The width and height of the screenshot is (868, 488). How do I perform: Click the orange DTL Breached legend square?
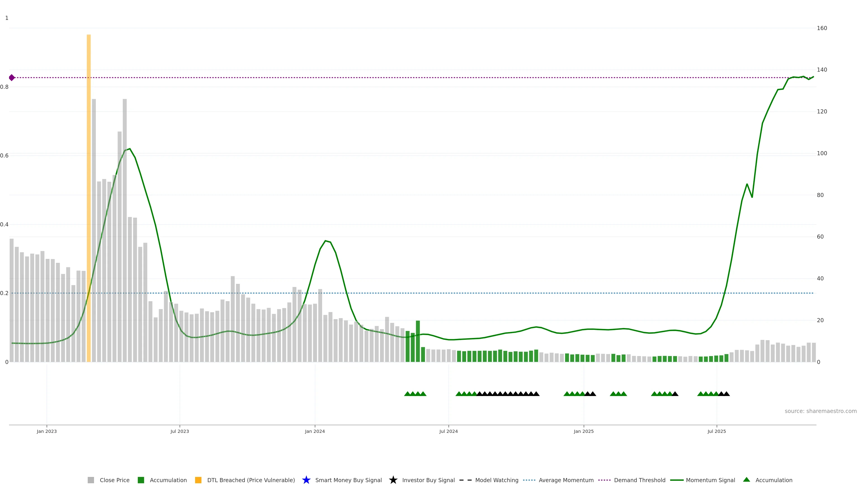(198, 480)
